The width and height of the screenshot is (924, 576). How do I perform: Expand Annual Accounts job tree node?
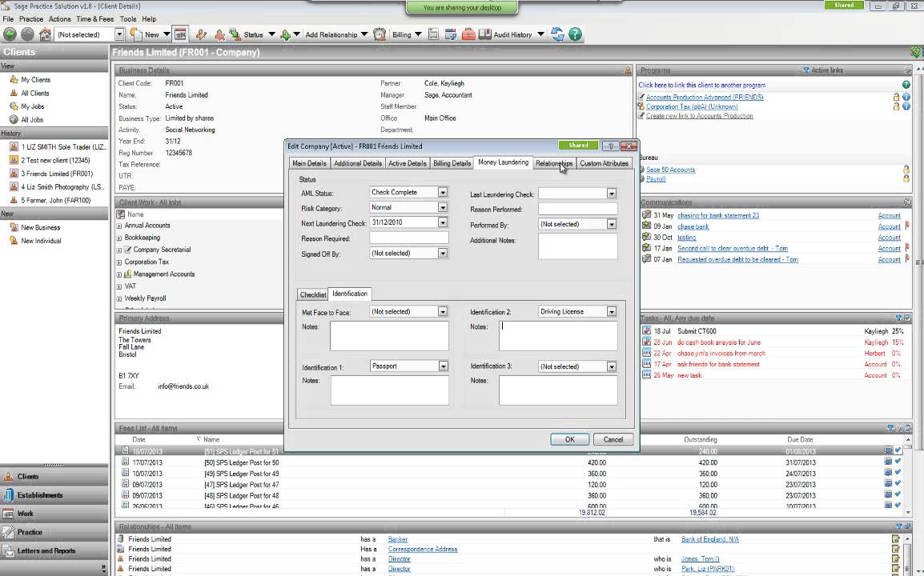coord(119,226)
